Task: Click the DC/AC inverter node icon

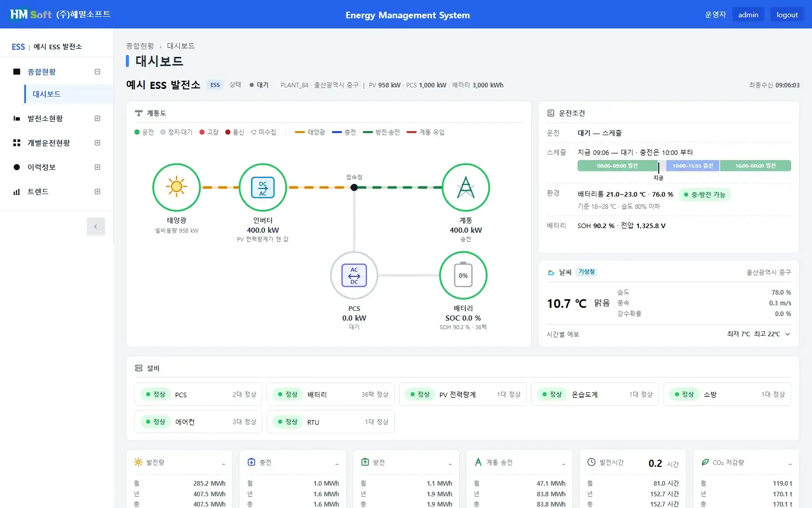Action: tap(263, 187)
